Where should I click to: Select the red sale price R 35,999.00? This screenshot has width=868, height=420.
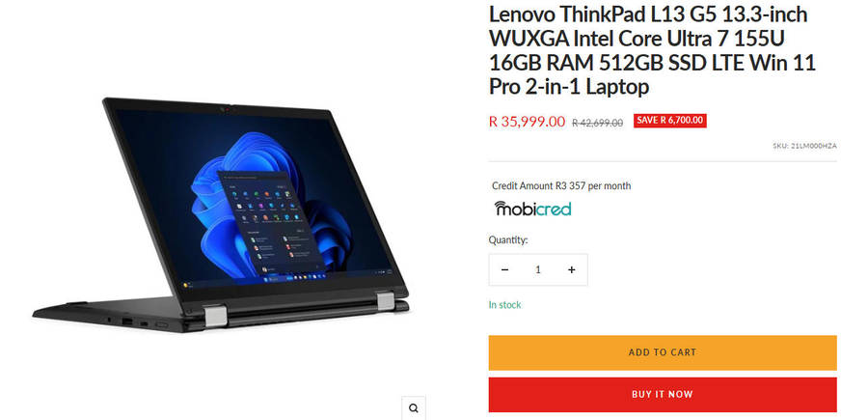point(527,122)
